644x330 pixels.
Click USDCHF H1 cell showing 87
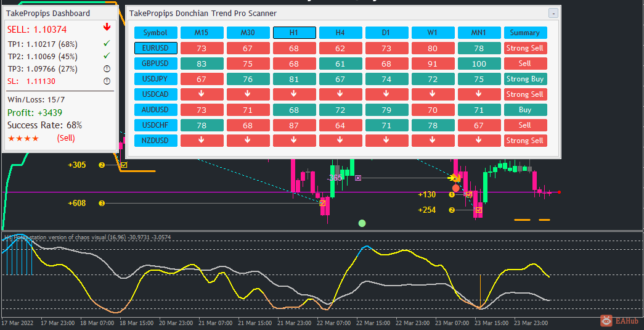point(295,125)
